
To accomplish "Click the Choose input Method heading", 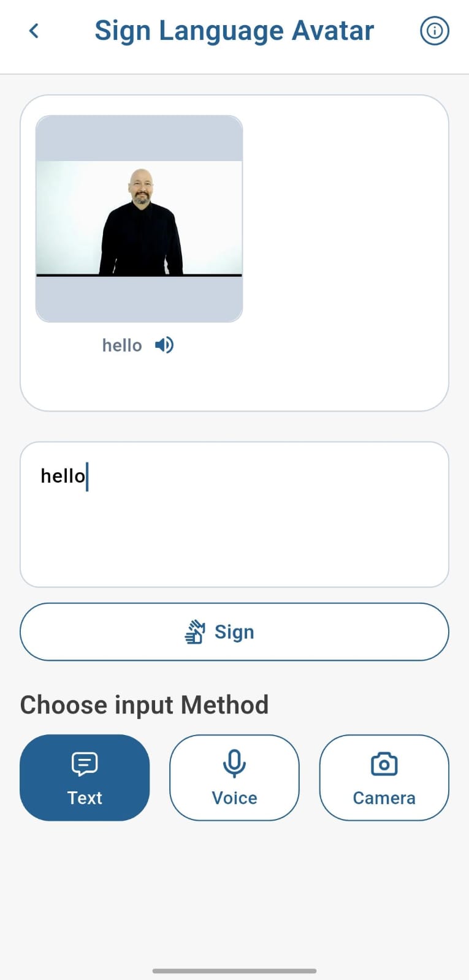I will pyautogui.click(x=143, y=704).
